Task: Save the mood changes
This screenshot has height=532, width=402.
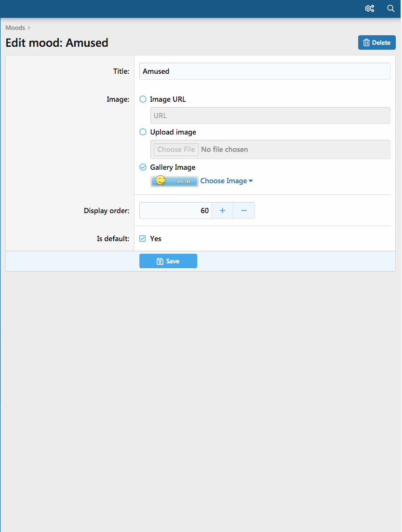Action: (x=168, y=261)
